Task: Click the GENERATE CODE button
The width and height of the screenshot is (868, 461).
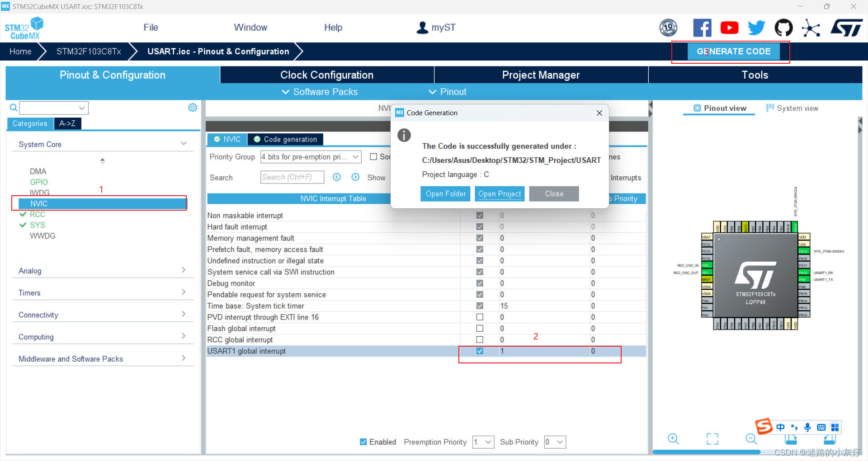Action: (733, 52)
